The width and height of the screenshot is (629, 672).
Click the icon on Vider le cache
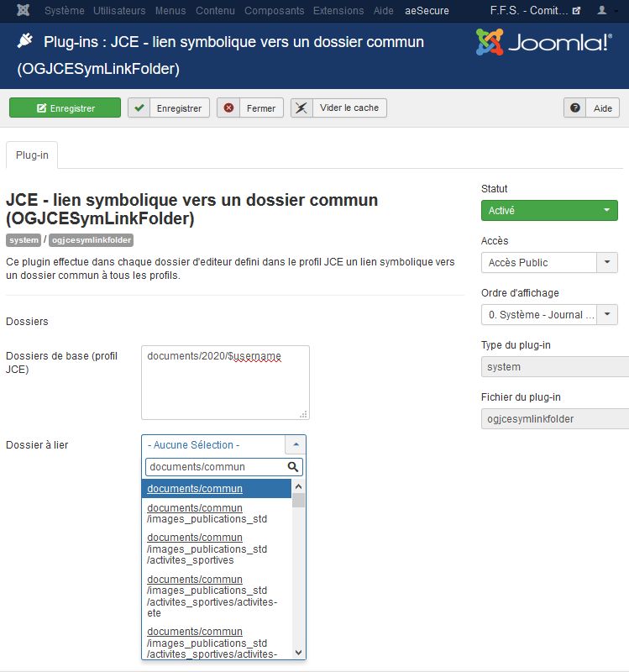[301, 108]
